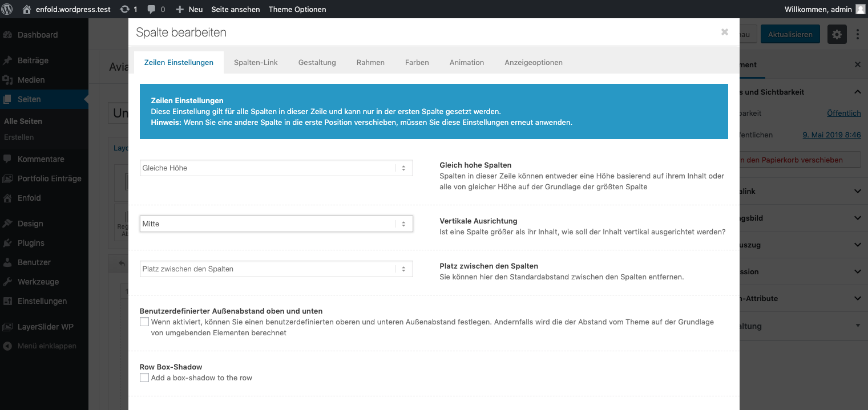The width and height of the screenshot is (868, 410).
Task: Click the Beiträge pin icon
Action: coord(7,60)
